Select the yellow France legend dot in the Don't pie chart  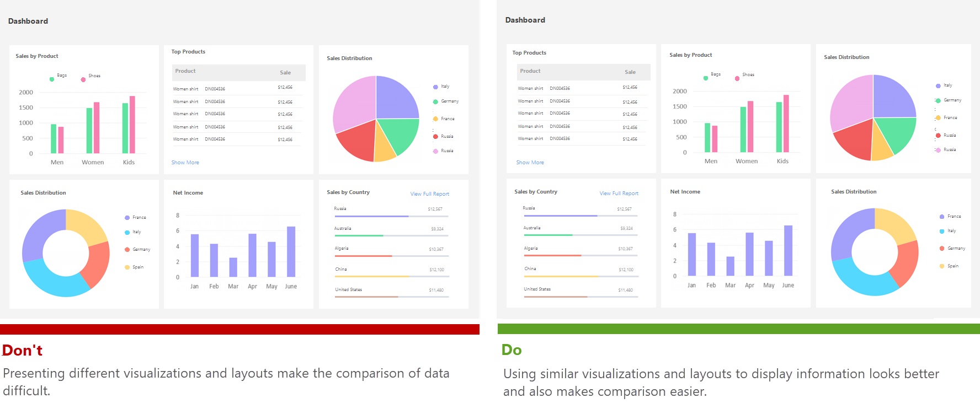tap(435, 119)
